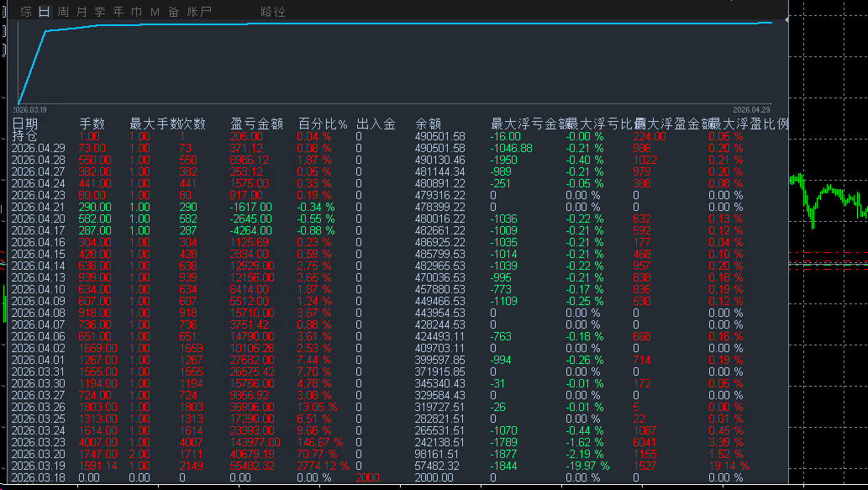Click the 2.00 max lots value

tap(139, 454)
